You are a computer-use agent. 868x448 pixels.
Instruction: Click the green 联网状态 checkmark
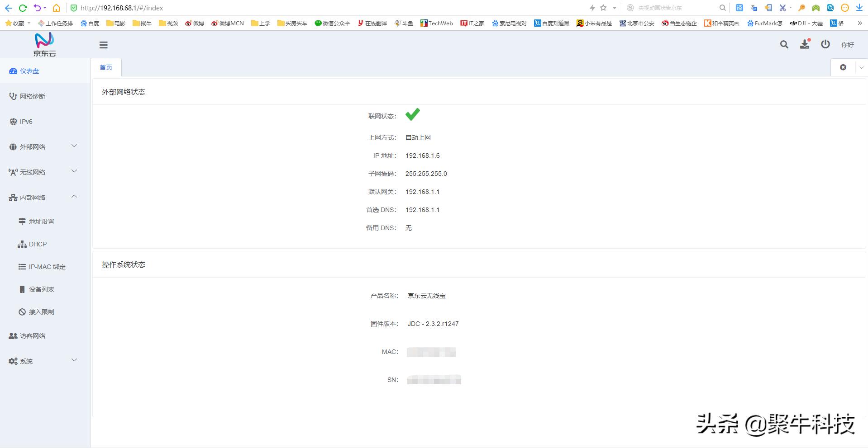coord(412,115)
